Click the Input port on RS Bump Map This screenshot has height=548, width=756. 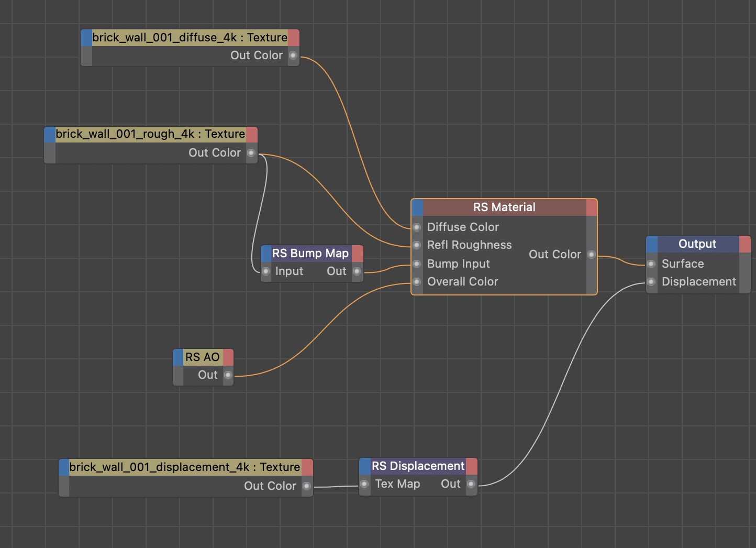(266, 271)
